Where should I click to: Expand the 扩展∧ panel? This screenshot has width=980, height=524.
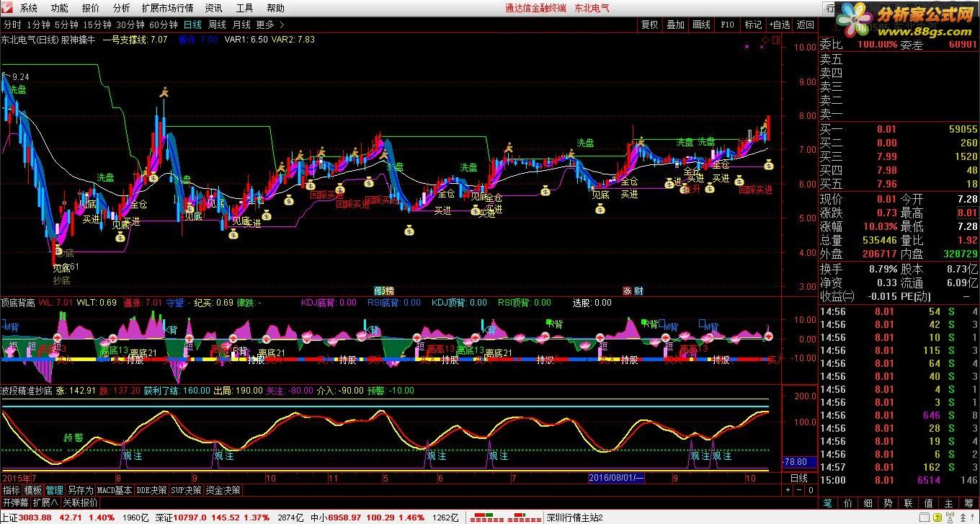[x=45, y=502]
